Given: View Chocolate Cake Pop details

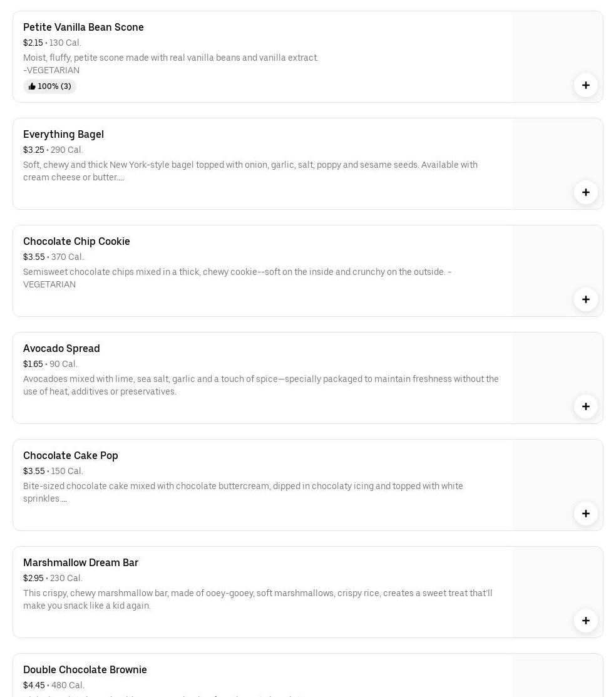Looking at the screenshot, I should [x=70, y=455].
